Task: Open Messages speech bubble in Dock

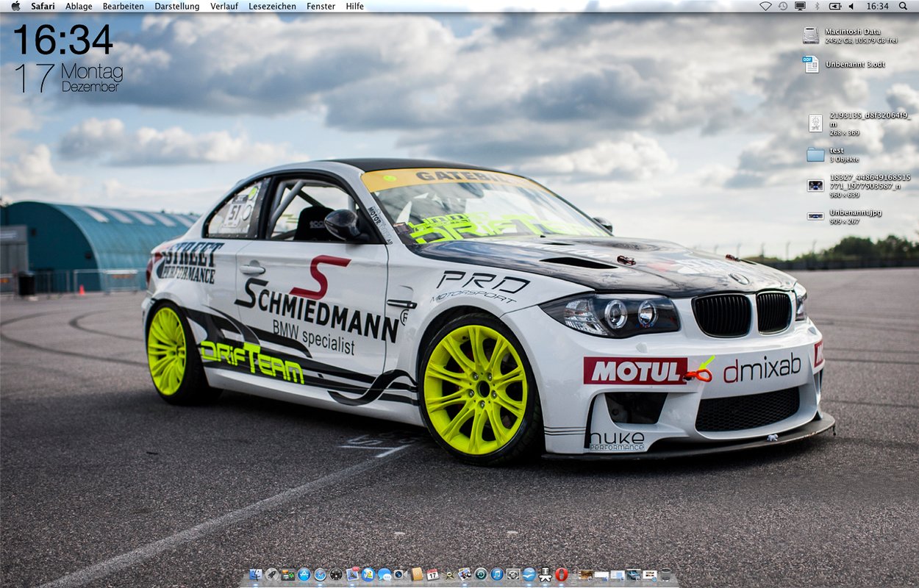Action: (x=385, y=575)
